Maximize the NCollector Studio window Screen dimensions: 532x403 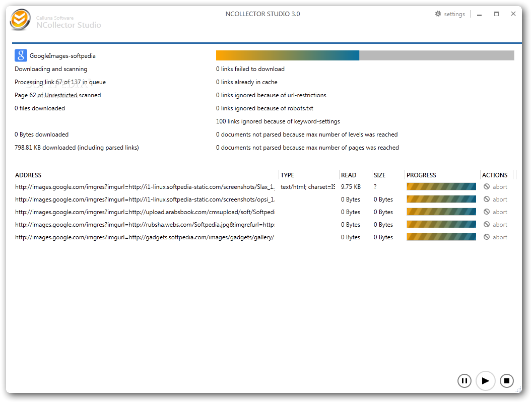496,14
